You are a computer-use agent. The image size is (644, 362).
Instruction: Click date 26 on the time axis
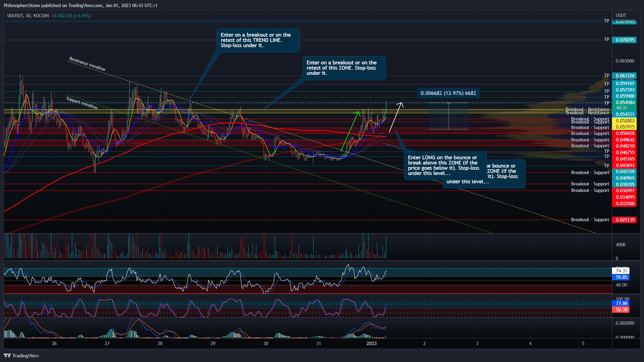(54, 343)
